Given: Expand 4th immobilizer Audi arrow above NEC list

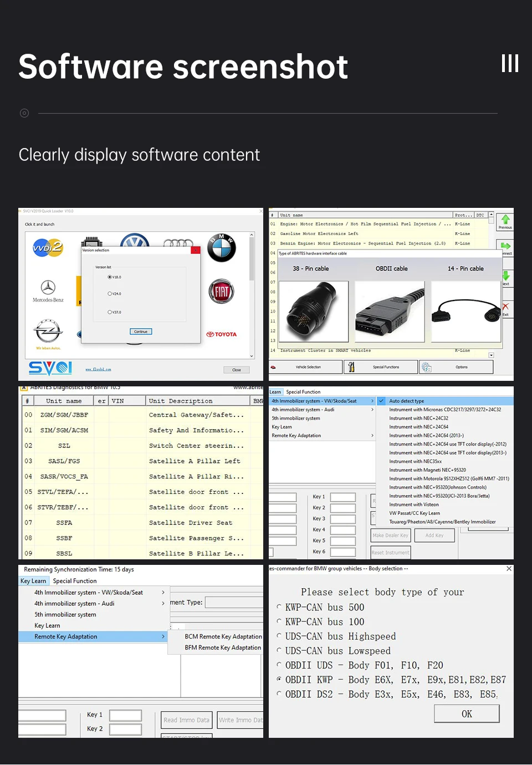Looking at the screenshot, I should coord(372,410).
